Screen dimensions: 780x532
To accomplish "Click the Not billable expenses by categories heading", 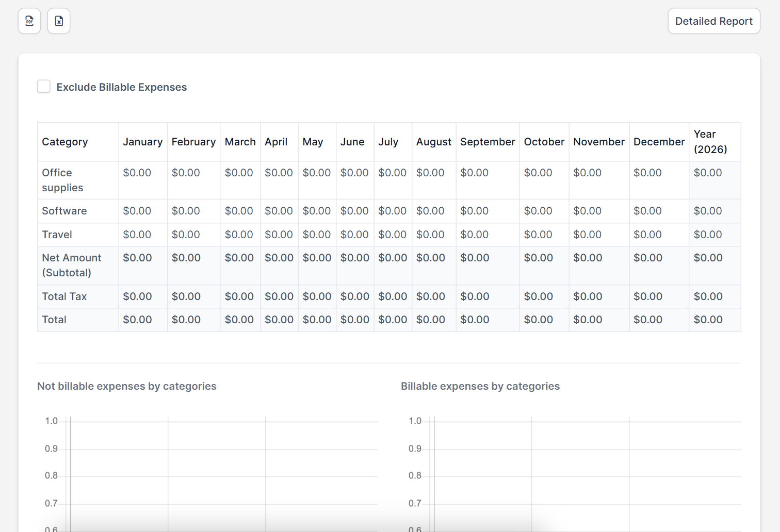I will [x=127, y=386].
